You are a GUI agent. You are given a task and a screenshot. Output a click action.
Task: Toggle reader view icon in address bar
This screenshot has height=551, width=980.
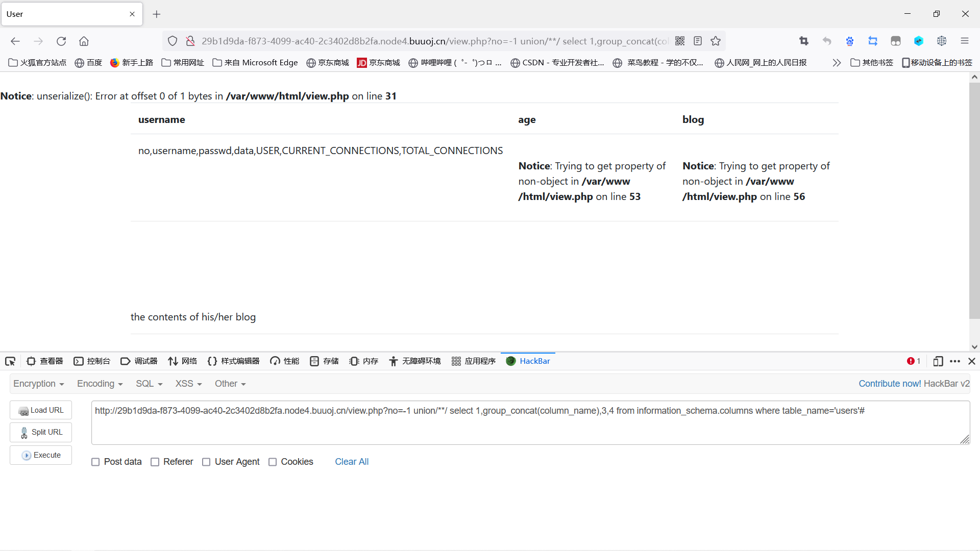[x=698, y=41]
